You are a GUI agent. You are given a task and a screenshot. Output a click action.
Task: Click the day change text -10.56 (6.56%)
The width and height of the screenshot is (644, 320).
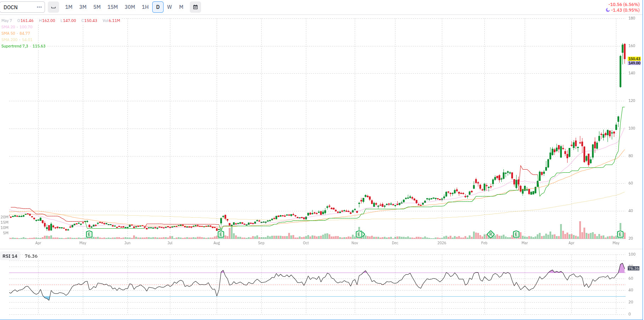(624, 5)
